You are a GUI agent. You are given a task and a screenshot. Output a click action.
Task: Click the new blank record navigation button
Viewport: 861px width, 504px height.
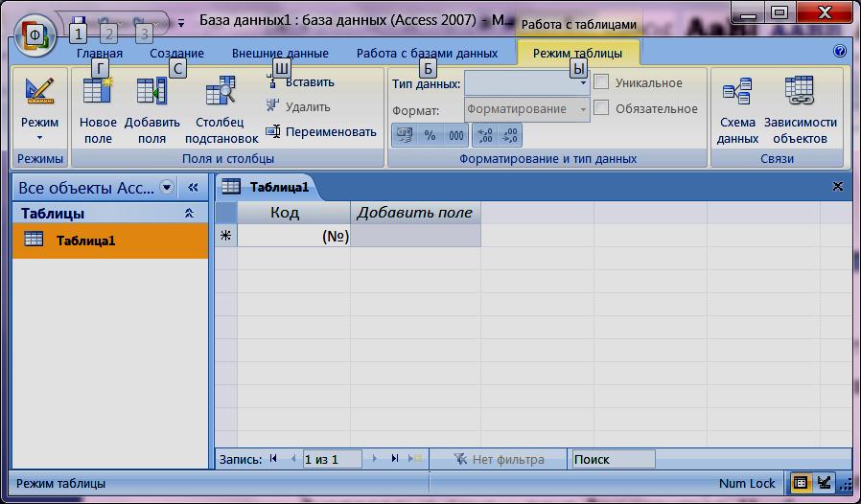[x=415, y=458]
